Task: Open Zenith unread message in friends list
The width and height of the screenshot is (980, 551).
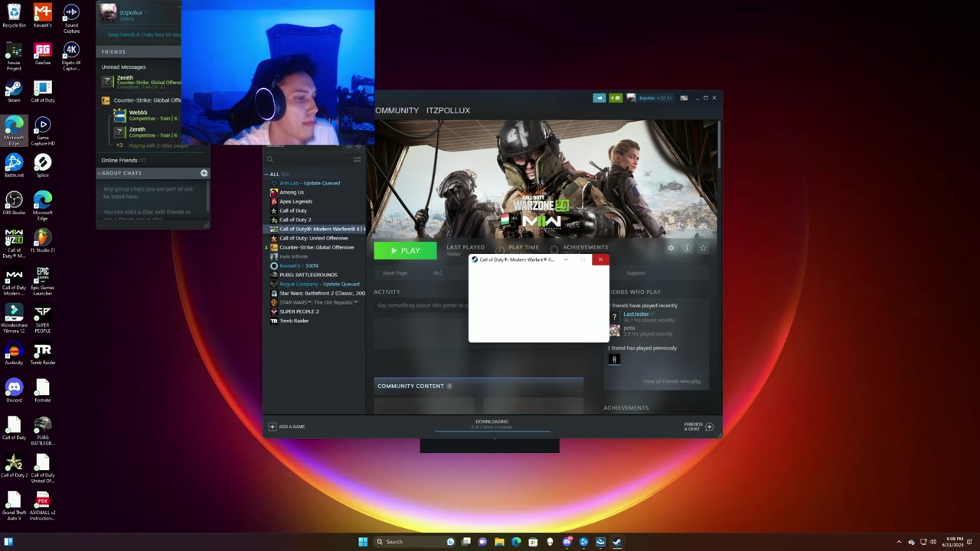Action: click(x=142, y=82)
